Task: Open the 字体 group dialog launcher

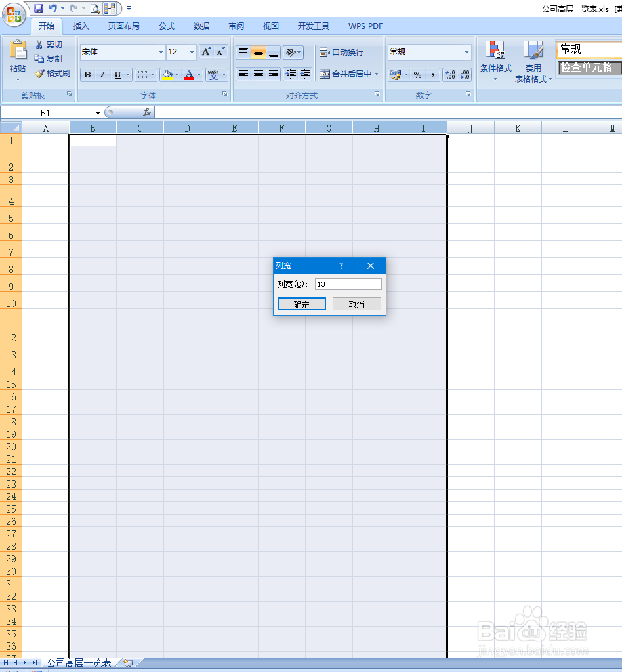Action: click(225, 94)
